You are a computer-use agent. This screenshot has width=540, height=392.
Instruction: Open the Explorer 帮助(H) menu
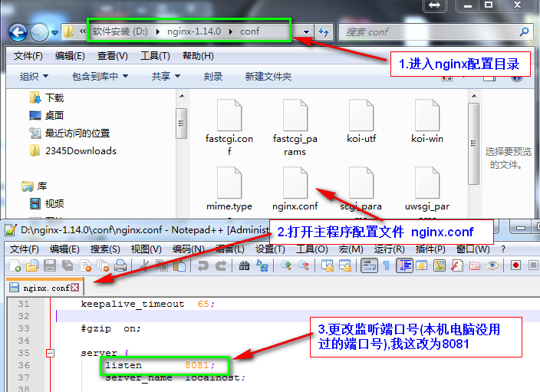pos(198,56)
